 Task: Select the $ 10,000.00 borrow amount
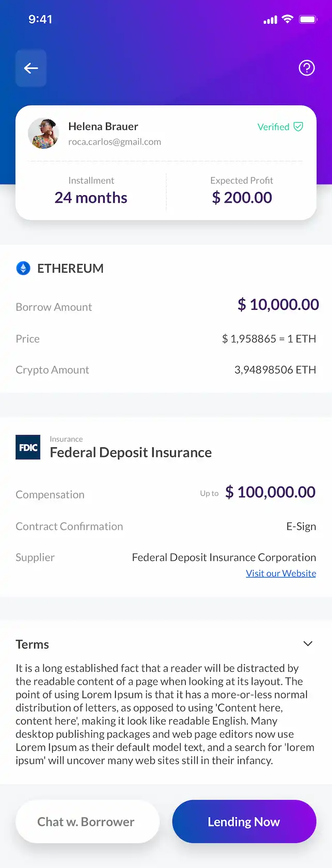[x=278, y=304]
